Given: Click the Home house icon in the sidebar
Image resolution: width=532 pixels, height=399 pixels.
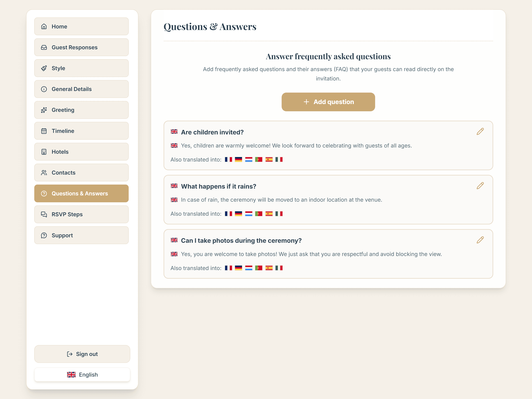Looking at the screenshot, I should pyautogui.click(x=44, y=26).
